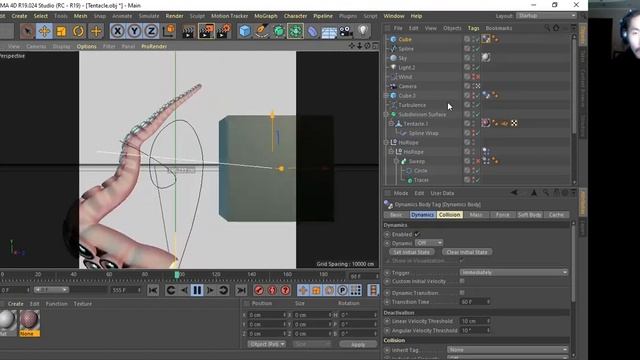The image size is (640, 360).
Task: Collapse the Subdivision Surface hierarchy
Action: coord(387,114)
